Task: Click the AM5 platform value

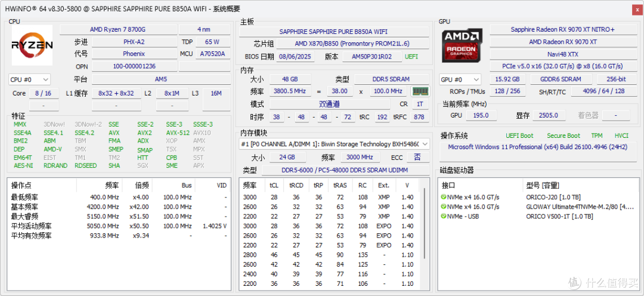Action: 162,79
